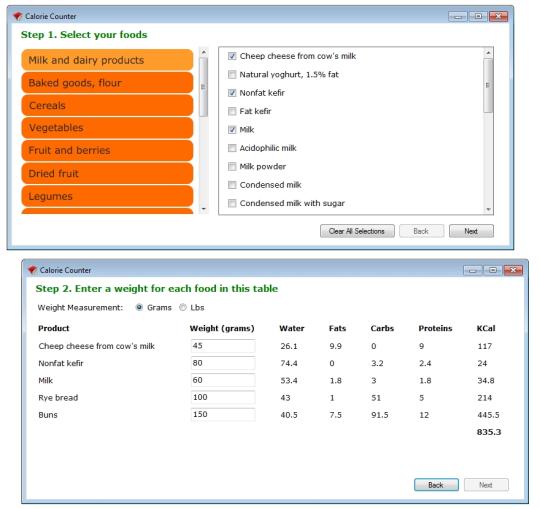Viewport: 540px width, 509px height.
Task: Click Buns product name
Action: 48,415
